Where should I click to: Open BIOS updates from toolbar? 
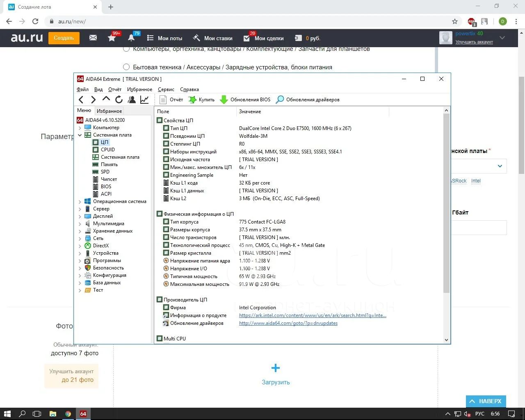pos(245,100)
